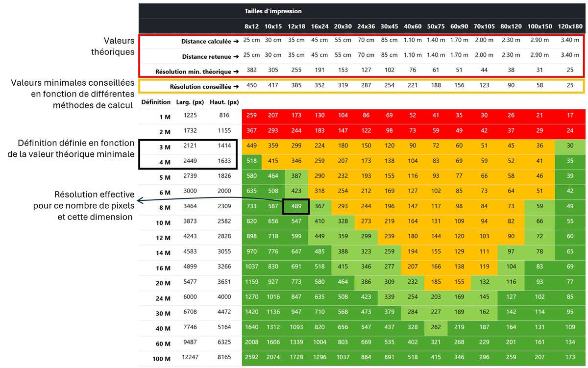Click the recommended resolution value 450
The width and height of the screenshot is (588, 368).
251,86
